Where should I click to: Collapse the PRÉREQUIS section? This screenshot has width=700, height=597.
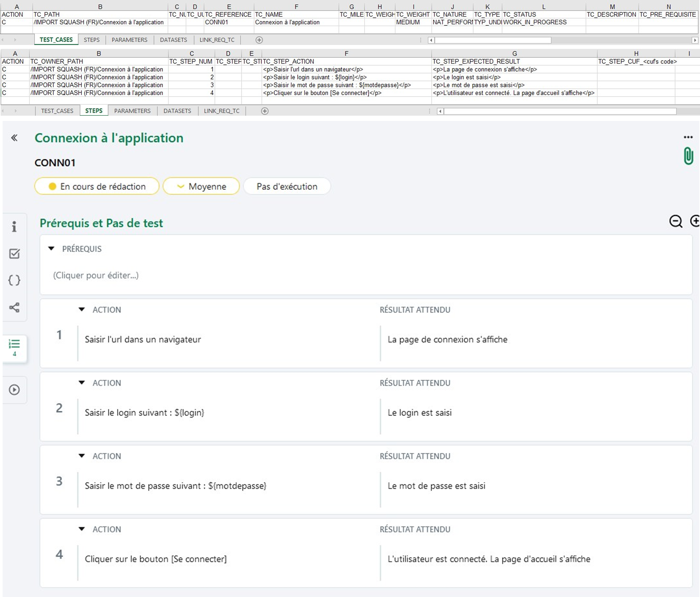(51, 249)
